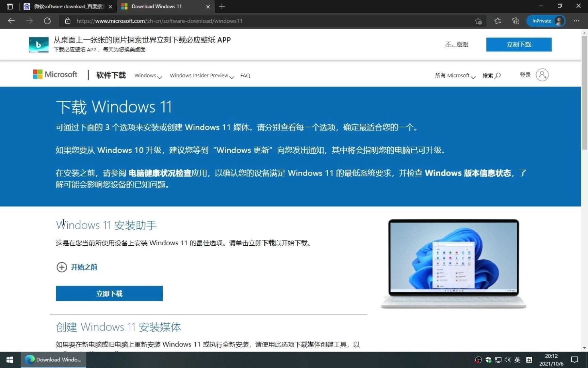The height and width of the screenshot is (368, 588).
Task: Click the scrollbar up arrow
Action: tap(585, 33)
